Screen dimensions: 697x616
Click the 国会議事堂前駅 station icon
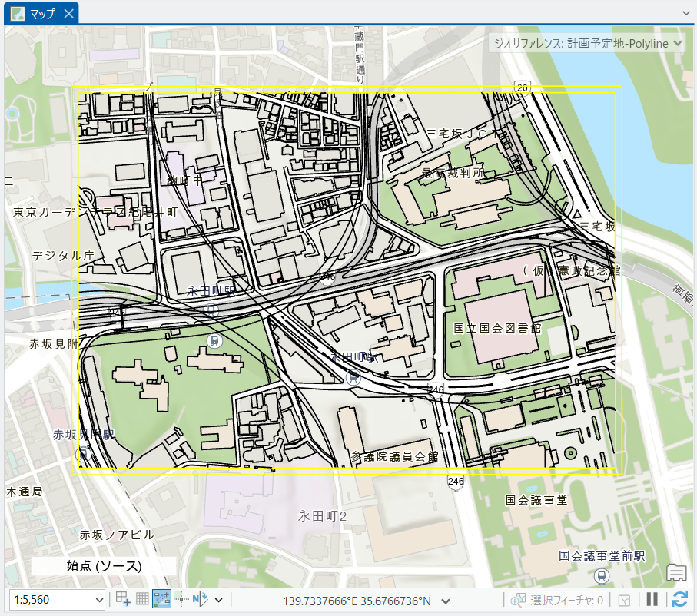602,575
